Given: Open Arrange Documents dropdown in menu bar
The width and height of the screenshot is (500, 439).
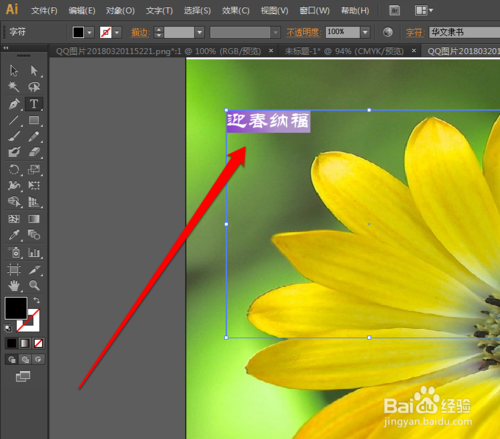Looking at the screenshot, I should (x=424, y=11).
